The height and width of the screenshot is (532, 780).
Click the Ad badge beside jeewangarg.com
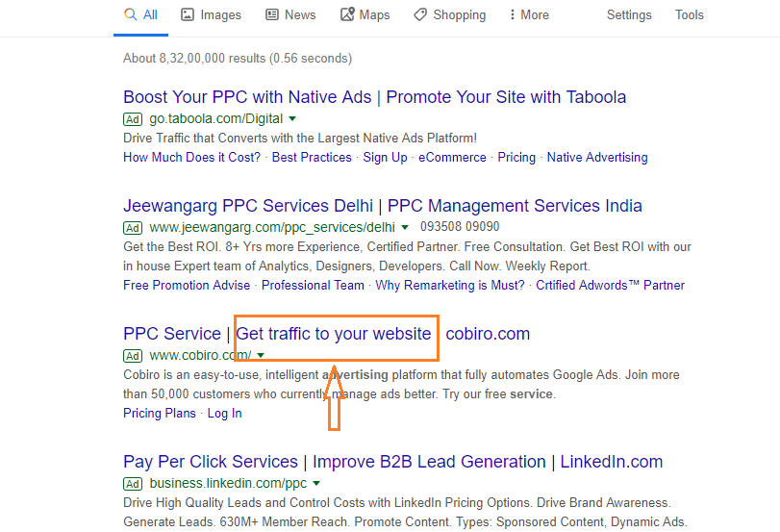[133, 228]
